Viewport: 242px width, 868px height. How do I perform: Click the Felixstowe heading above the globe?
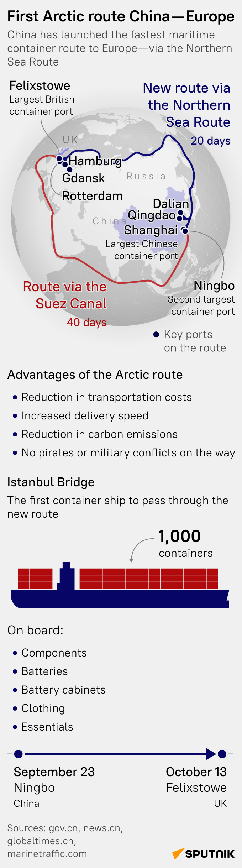(40, 86)
